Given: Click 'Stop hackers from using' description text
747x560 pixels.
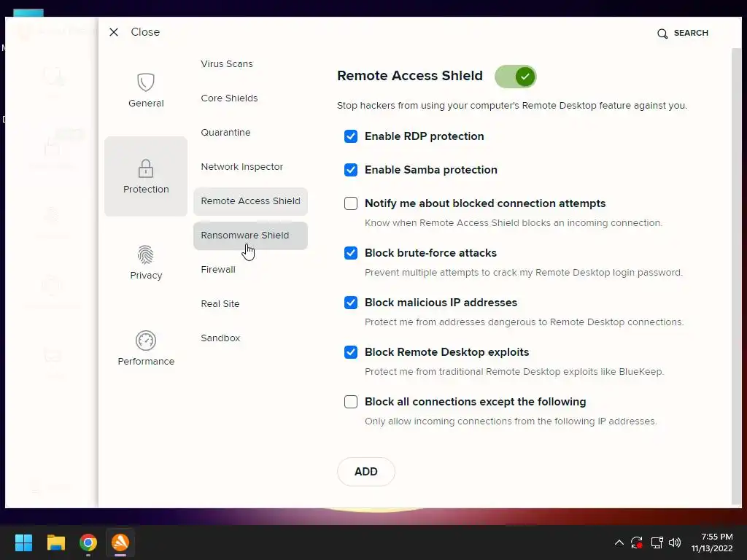Looking at the screenshot, I should click(x=512, y=105).
